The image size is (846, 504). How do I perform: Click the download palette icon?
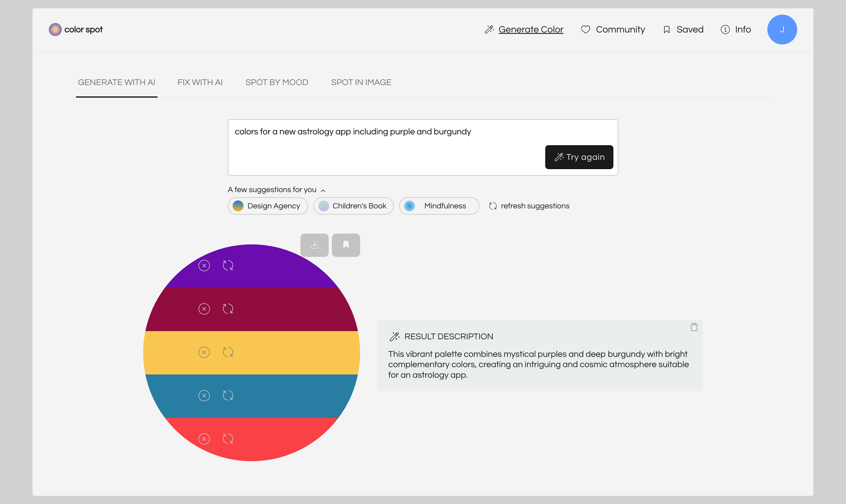pos(314,245)
